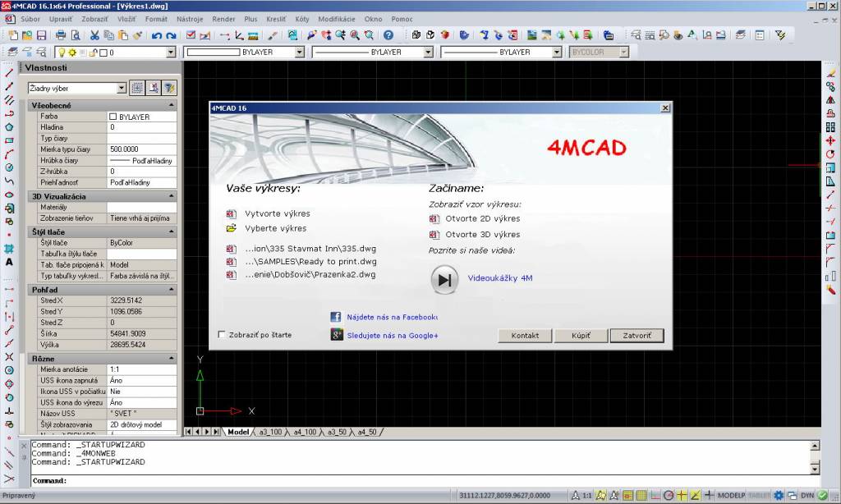Screen dimensions: 841x504
Task: Open the 'Žiadny výber' selection dropdown
Action: pyautogui.click(x=122, y=88)
